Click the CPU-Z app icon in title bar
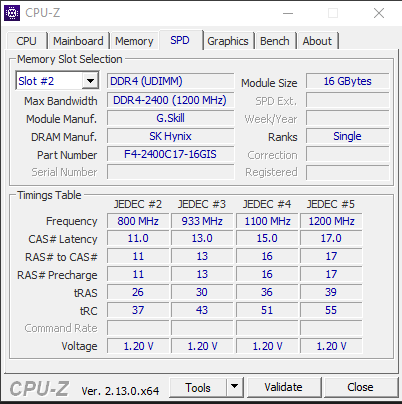The height and width of the screenshot is (404, 402). pos(12,13)
